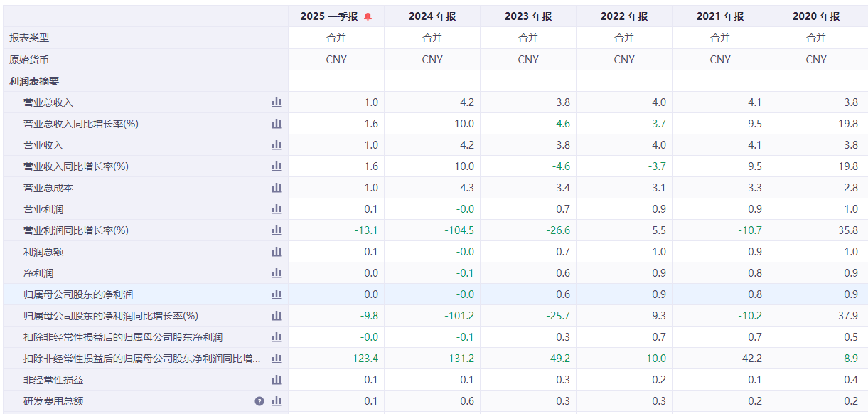Click help question mark beside 研发费用总额
The height and width of the screenshot is (414, 868).
click(259, 401)
